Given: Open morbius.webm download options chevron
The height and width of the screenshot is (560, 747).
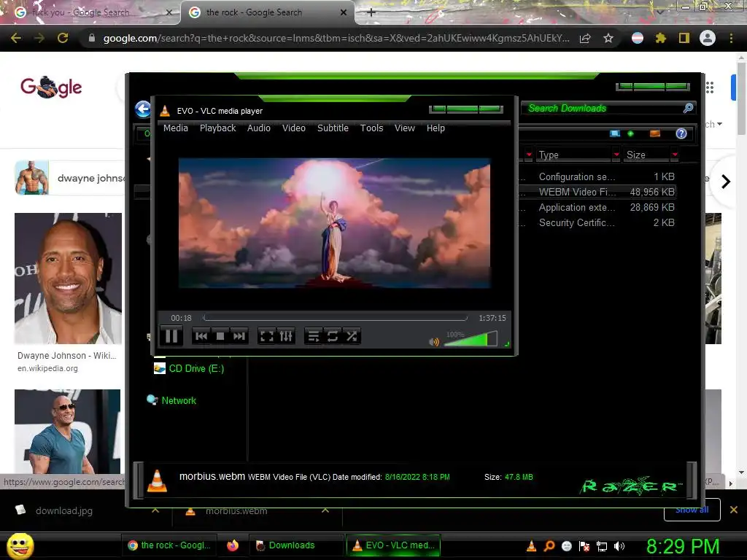Looking at the screenshot, I should (325, 510).
